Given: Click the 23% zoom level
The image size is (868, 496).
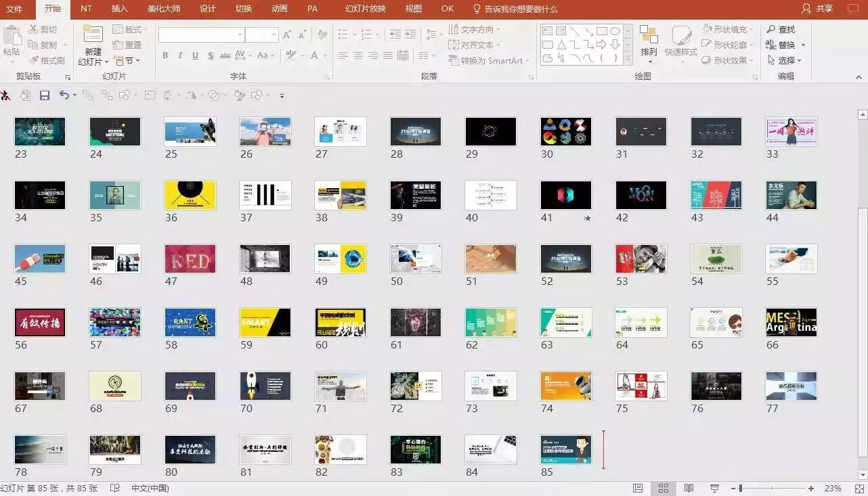Looking at the screenshot, I should click(x=833, y=488).
